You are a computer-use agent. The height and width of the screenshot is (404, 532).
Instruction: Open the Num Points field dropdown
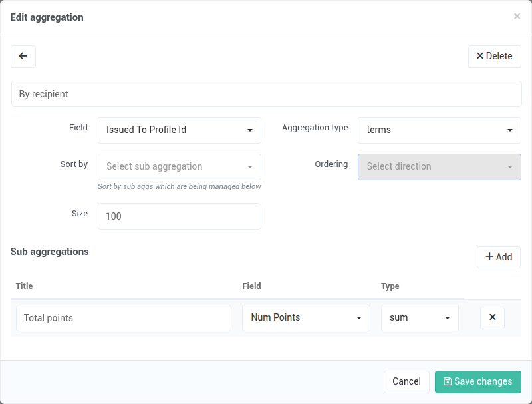[306, 318]
